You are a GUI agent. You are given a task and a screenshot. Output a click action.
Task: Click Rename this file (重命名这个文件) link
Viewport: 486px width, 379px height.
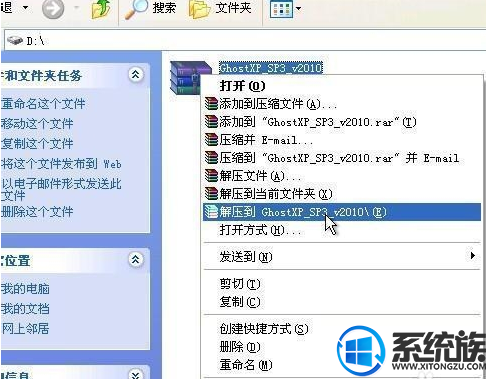(43, 104)
